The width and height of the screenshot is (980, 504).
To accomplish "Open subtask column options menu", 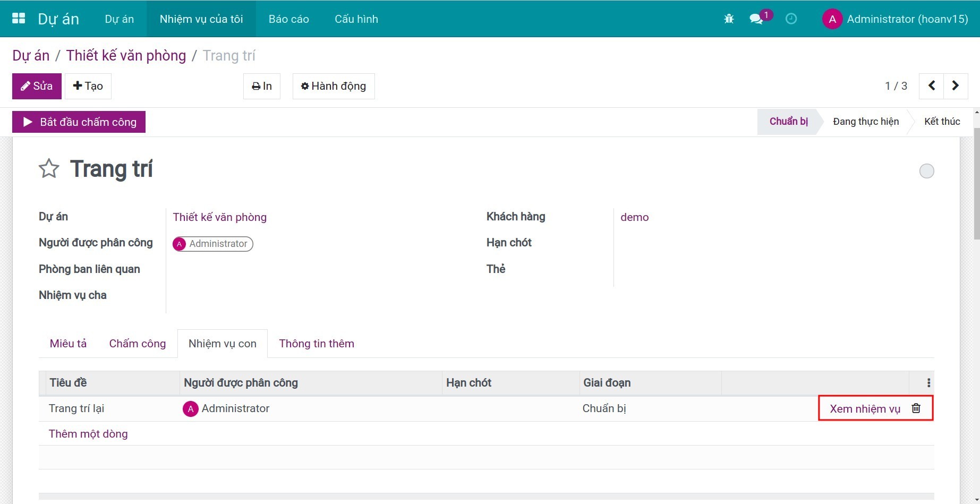I will (928, 383).
